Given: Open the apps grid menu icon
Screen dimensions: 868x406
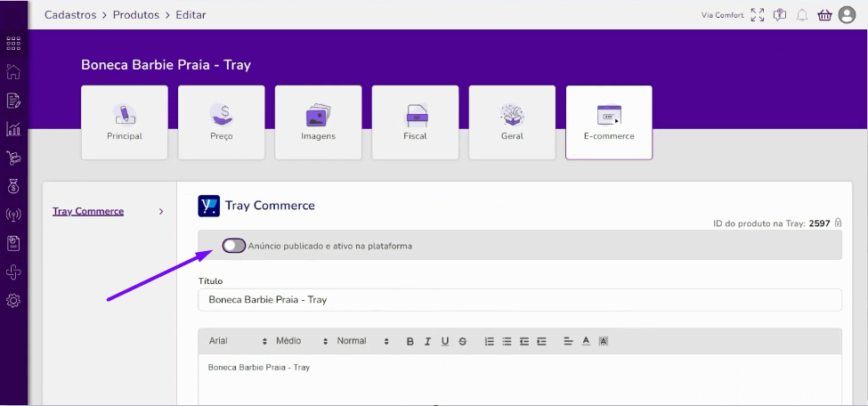Looking at the screenshot, I should [x=13, y=44].
